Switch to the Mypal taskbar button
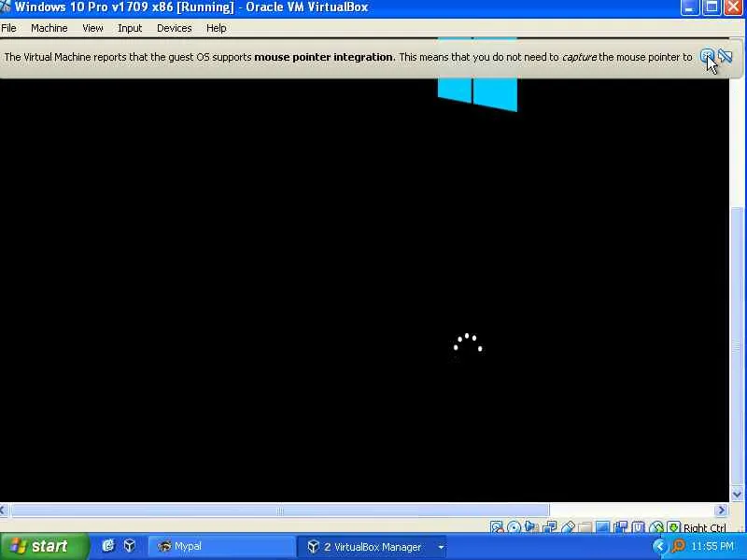This screenshot has height=560, width=747. 220,547
